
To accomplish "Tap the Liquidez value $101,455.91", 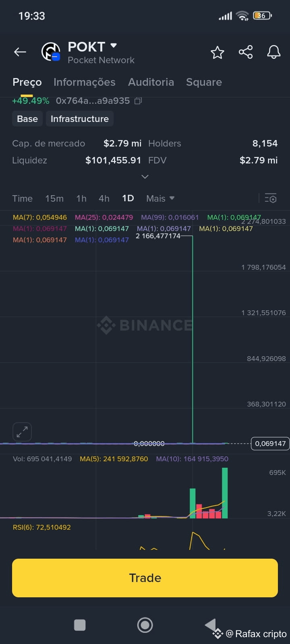I will (113, 160).
